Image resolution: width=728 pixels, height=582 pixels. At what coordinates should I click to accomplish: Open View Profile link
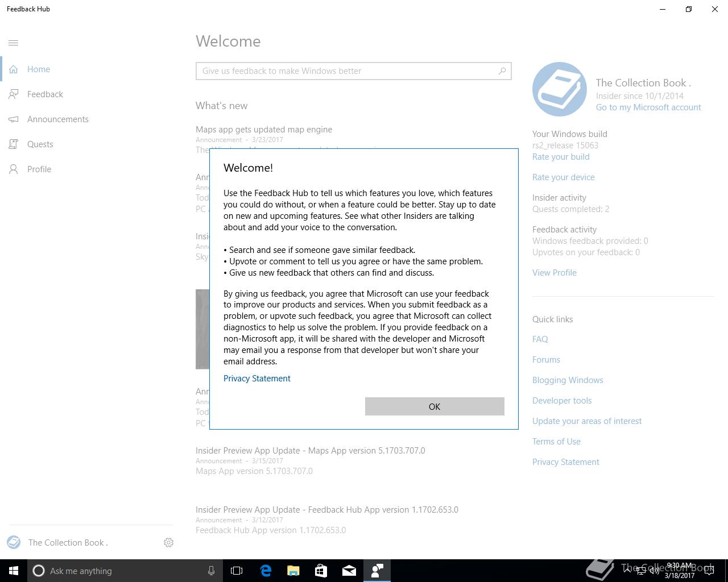tap(555, 273)
